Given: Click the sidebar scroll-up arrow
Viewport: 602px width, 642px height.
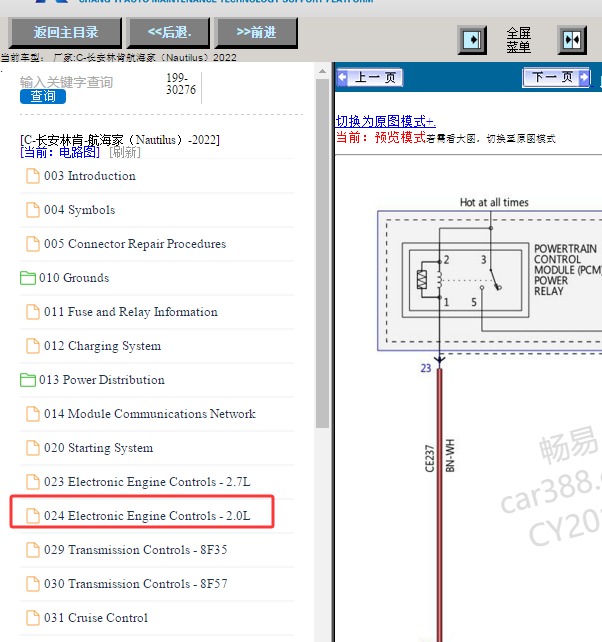Looking at the screenshot, I should pyautogui.click(x=322, y=72).
